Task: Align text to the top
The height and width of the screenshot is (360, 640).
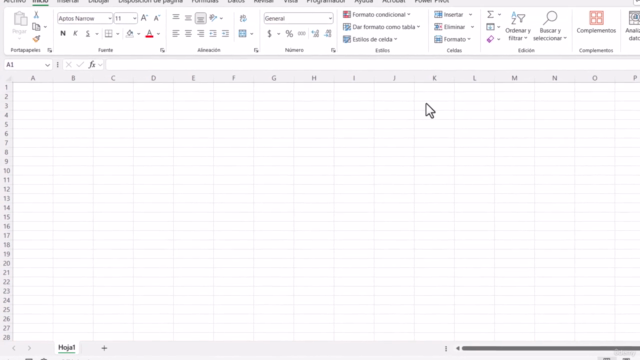Action: tap(176, 18)
